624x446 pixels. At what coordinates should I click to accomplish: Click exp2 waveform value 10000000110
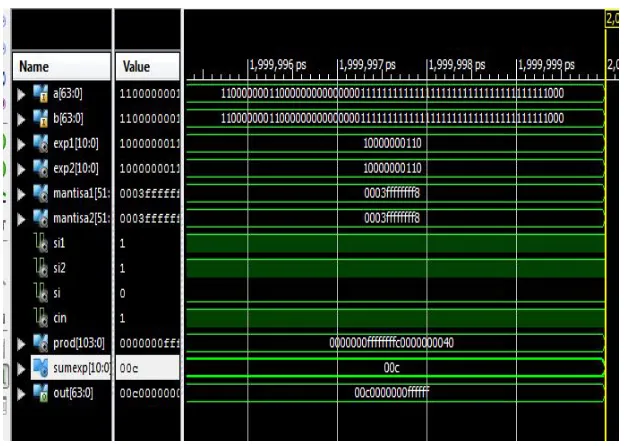tap(392, 168)
